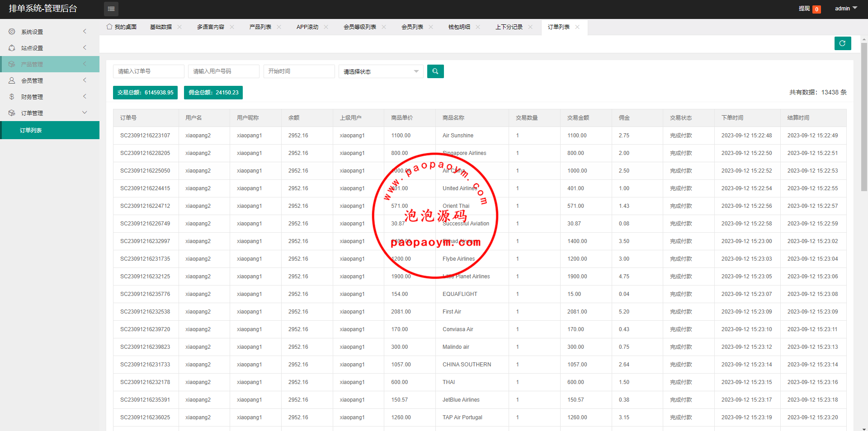This screenshot has width=868, height=431.
Task: Click the 请输入订单号 input field
Action: coord(148,71)
